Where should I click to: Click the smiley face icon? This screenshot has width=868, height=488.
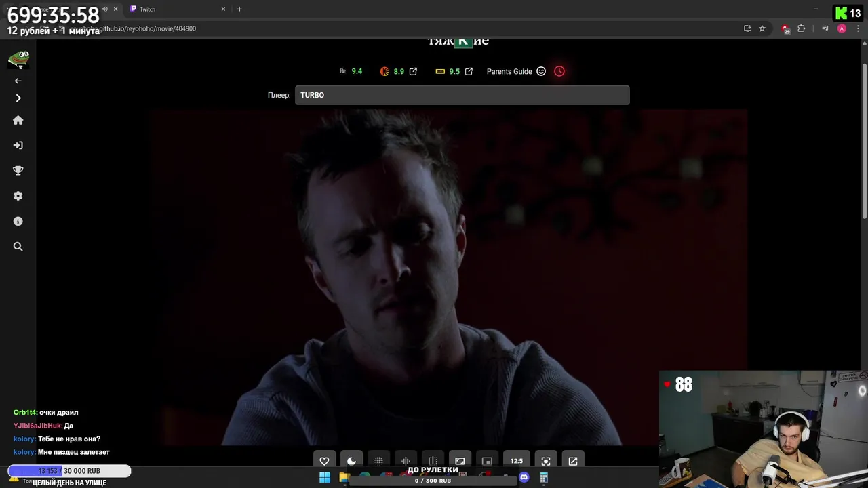click(x=541, y=71)
